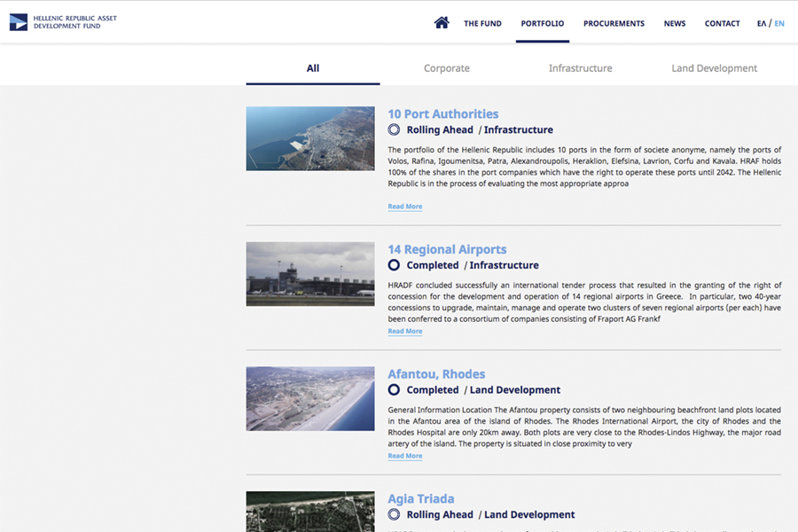Read more about 10 Port Authorities
Screen dimensions: 798x532
(x=404, y=207)
